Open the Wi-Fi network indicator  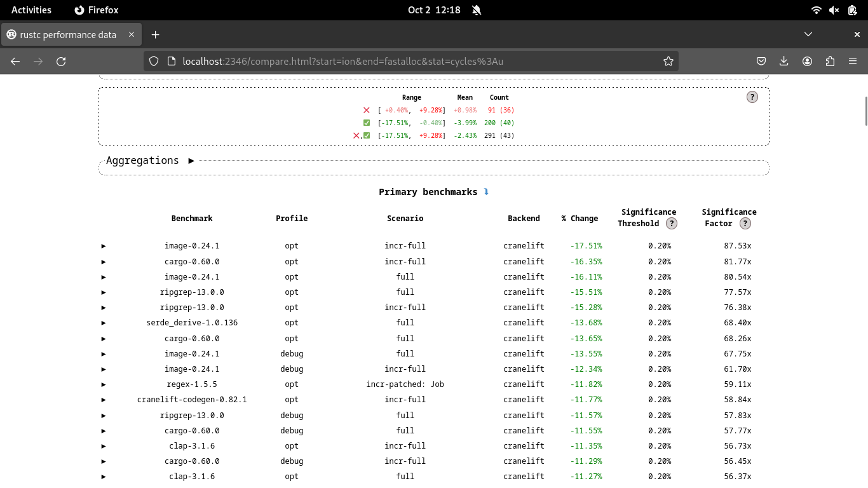(x=817, y=10)
